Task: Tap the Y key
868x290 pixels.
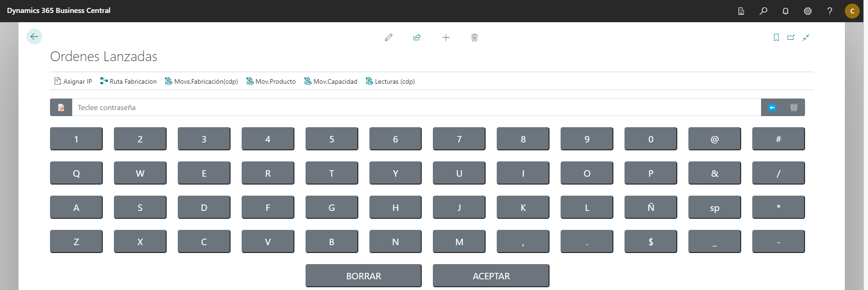Action: (395, 173)
